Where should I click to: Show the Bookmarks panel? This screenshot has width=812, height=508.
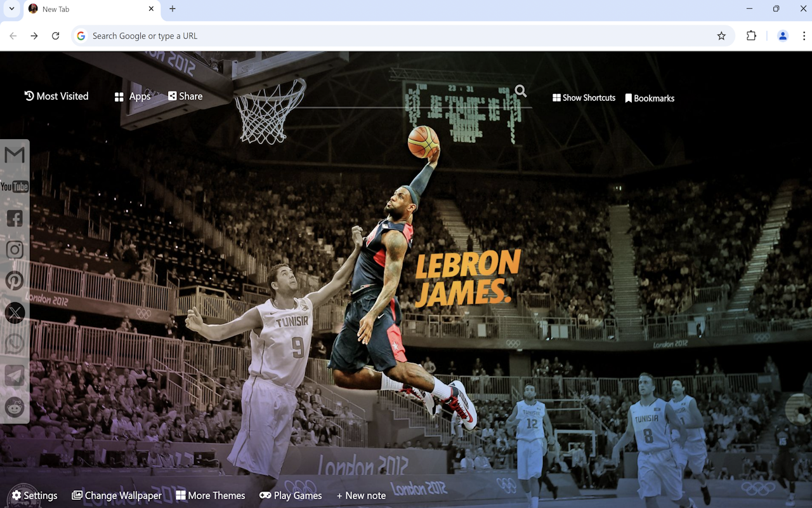[649, 97]
